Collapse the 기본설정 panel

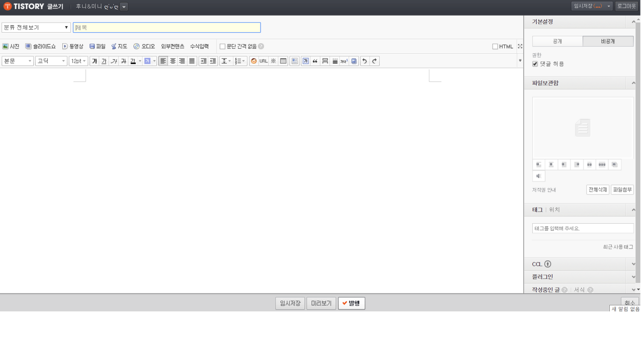click(633, 22)
